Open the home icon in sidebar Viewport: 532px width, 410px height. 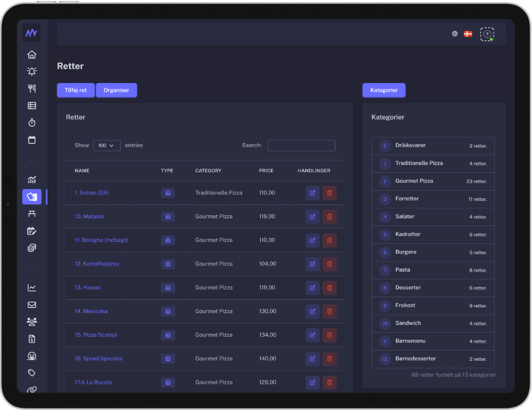(32, 55)
